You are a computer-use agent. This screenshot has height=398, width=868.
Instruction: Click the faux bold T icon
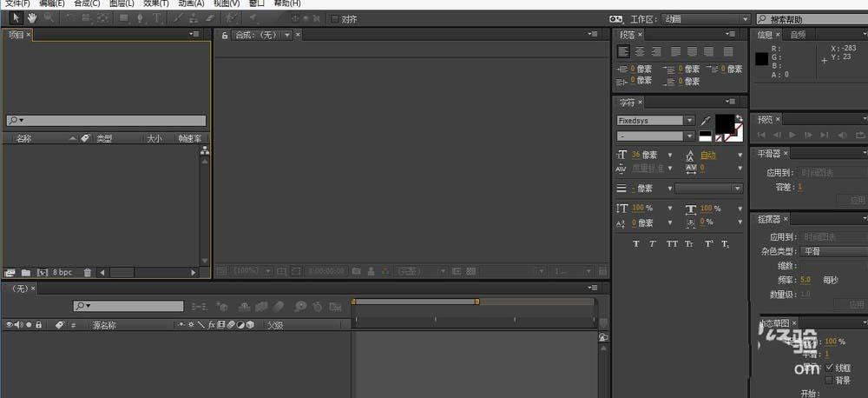[636, 243]
